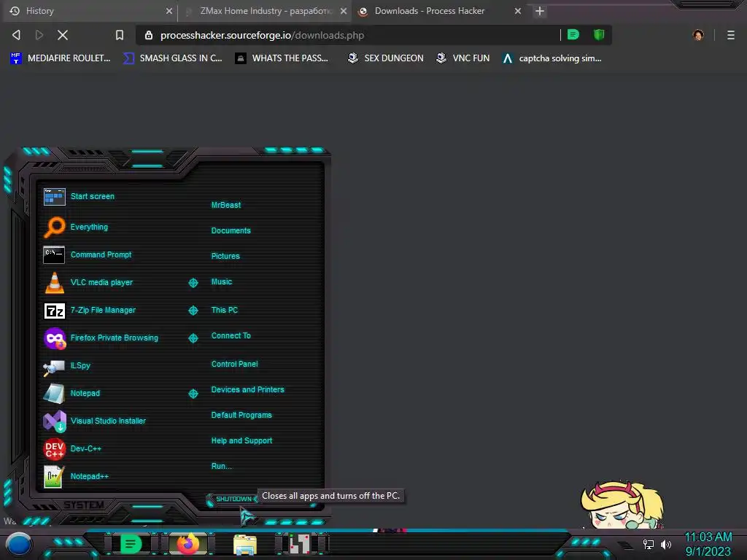The height and width of the screenshot is (560, 747).
Task: Open ILSpy decompiler
Action: [66, 366]
